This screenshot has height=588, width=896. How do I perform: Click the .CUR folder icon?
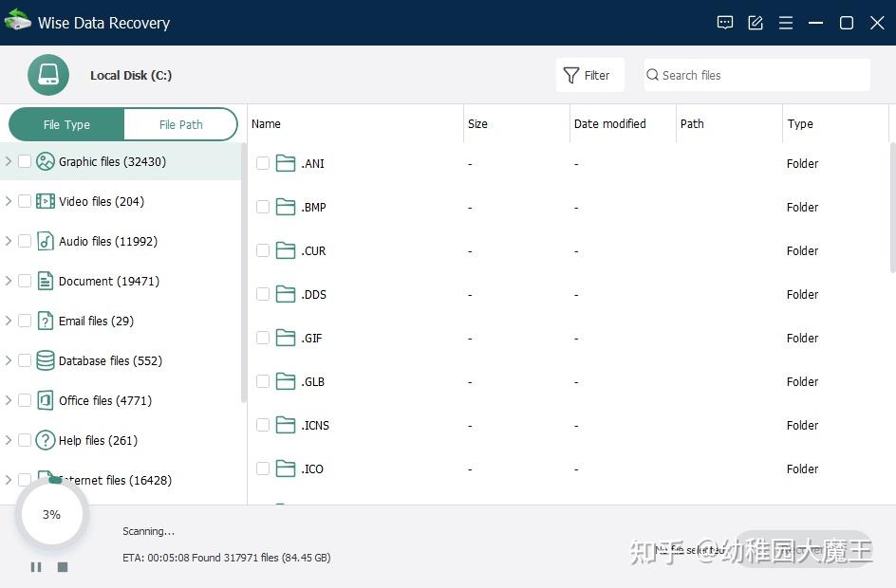pyautogui.click(x=285, y=250)
